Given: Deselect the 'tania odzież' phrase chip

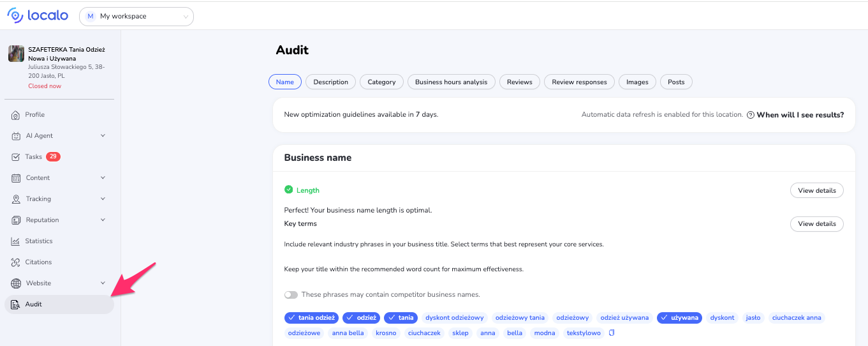Looking at the screenshot, I should [312, 317].
